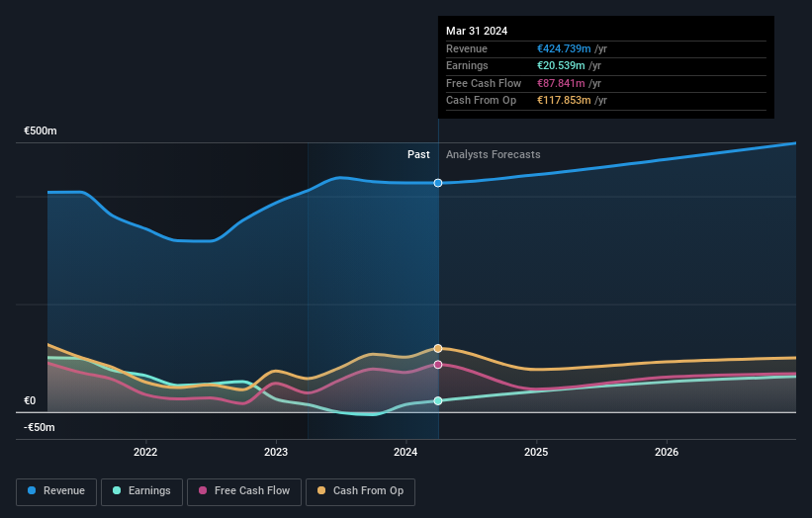Click the 2026 x-axis label
This screenshot has height=518, width=812.
pos(667,452)
